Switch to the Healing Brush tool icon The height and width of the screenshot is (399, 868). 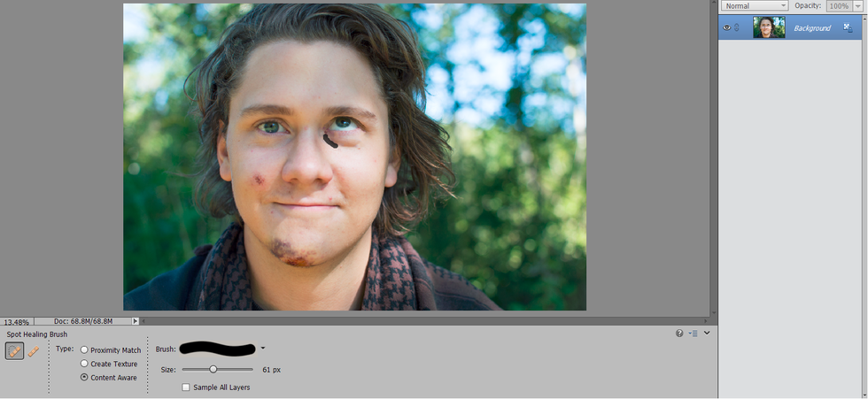(x=34, y=351)
